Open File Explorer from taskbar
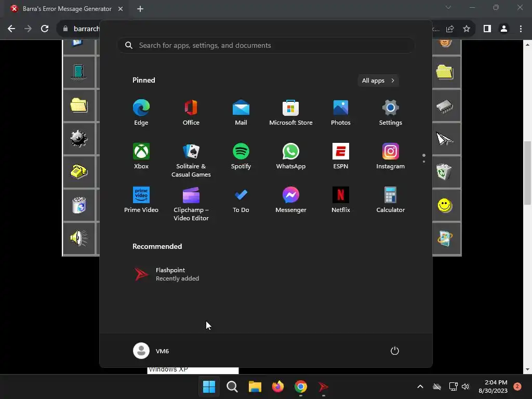Viewport: 532px width, 399px height. 255,387
